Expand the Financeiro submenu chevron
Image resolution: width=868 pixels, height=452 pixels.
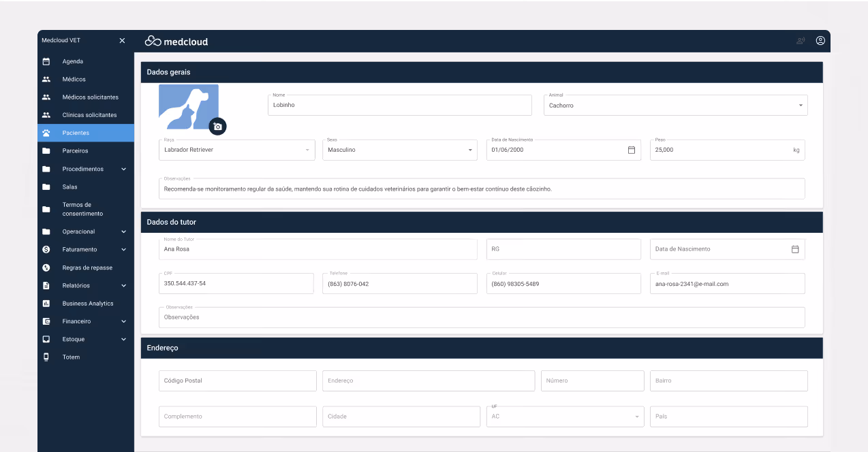(x=124, y=321)
